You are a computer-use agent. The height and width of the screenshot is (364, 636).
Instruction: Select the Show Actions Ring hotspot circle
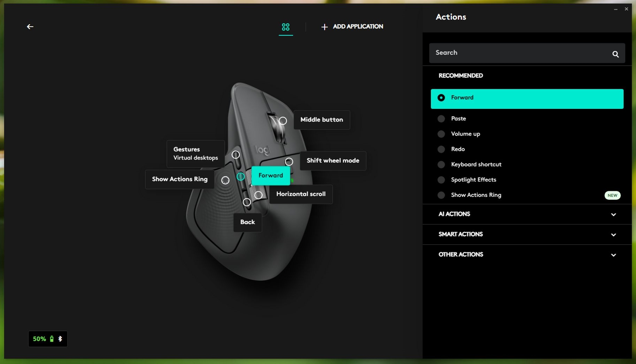(225, 180)
